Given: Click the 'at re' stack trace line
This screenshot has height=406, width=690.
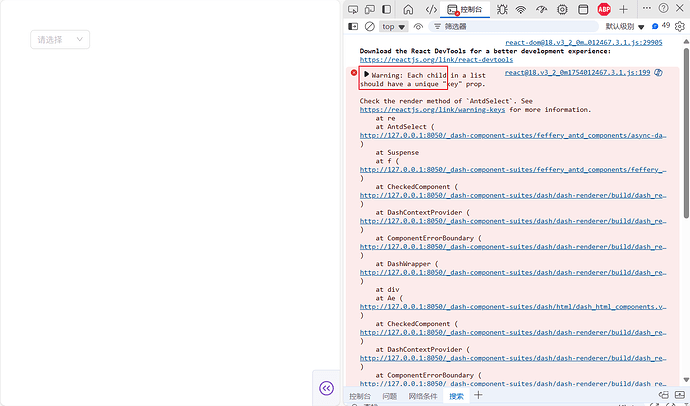Looking at the screenshot, I should pos(385,118).
